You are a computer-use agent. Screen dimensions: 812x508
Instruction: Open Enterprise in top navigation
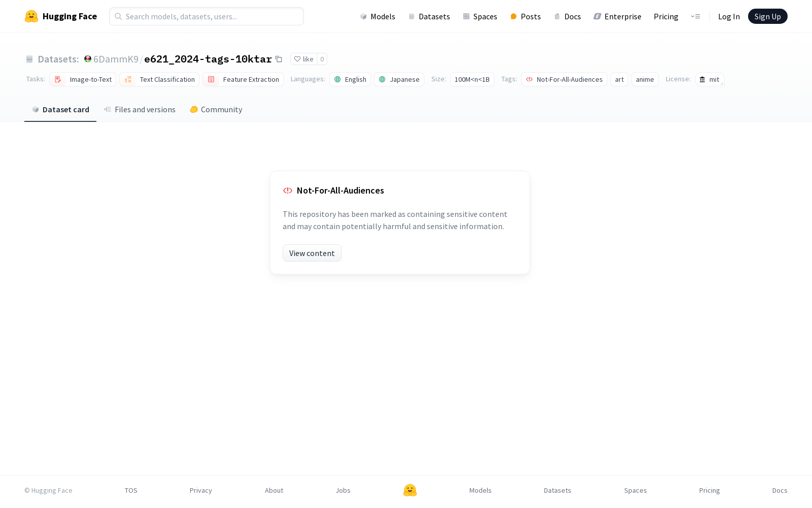coord(617,16)
